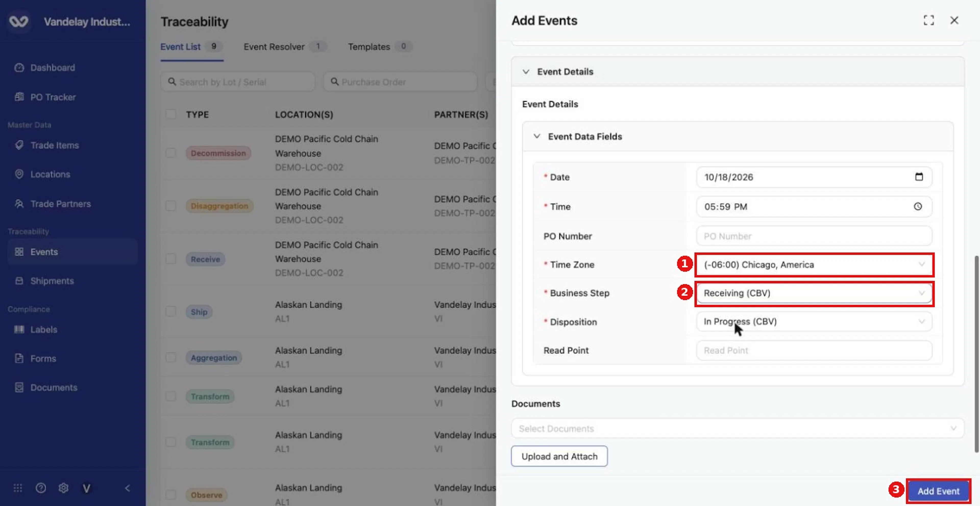The width and height of the screenshot is (980, 506).
Task: Open the Time Zone dropdown
Action: point(814,265)
